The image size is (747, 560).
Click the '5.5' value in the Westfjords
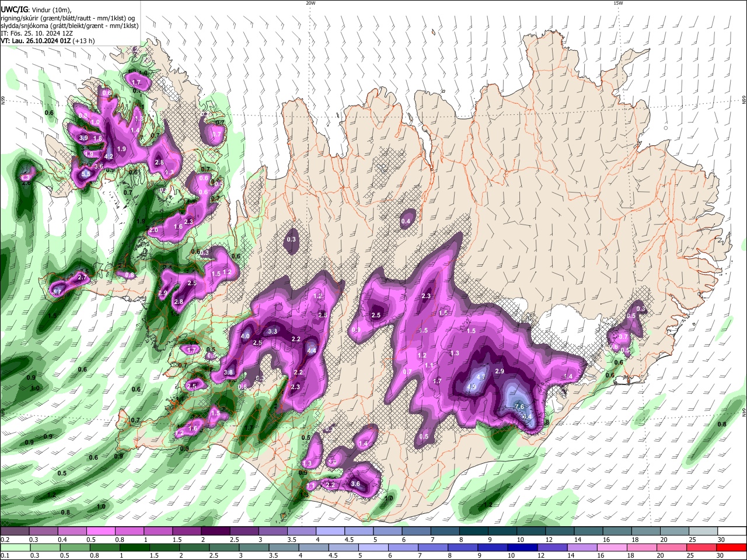coord(86,174)
